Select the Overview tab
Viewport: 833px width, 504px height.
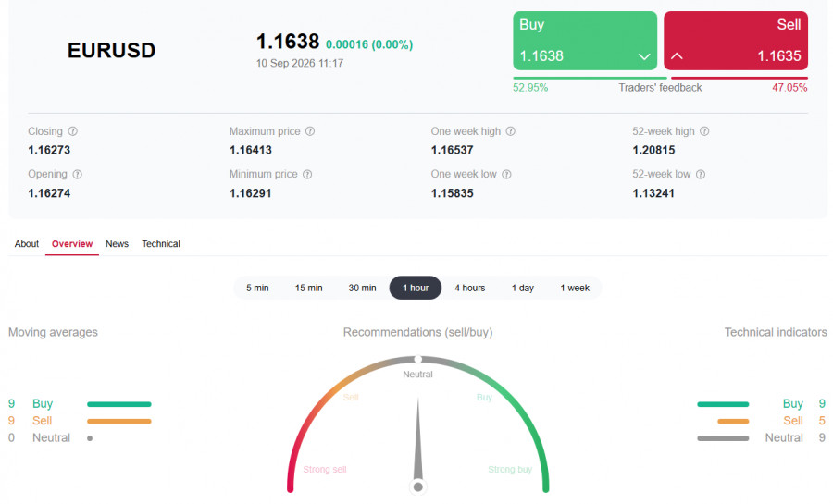(72, 244)
